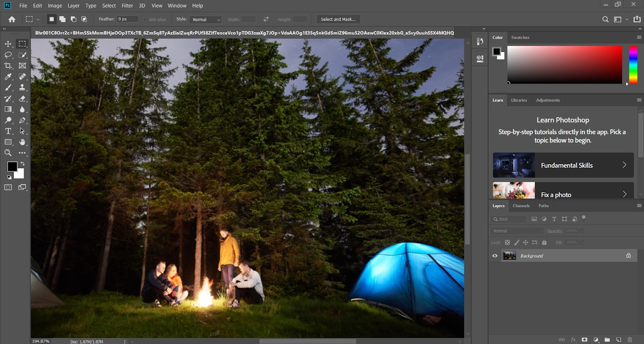Hide the Background layer with eye icon
The height and width of the screenshot is (344, 644).
(x=495, y=256)
